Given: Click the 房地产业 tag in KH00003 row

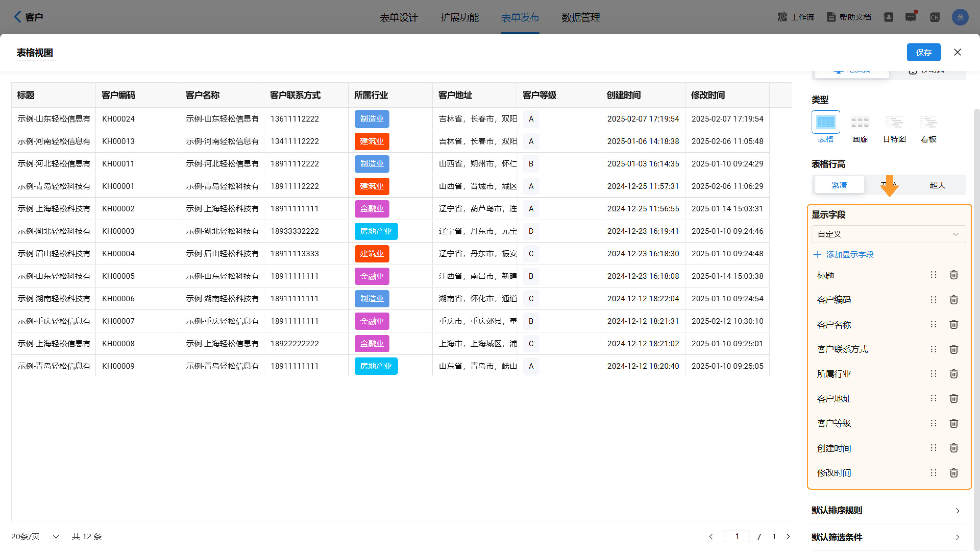Looking at the screenshot, I should [x=376, y=231].
